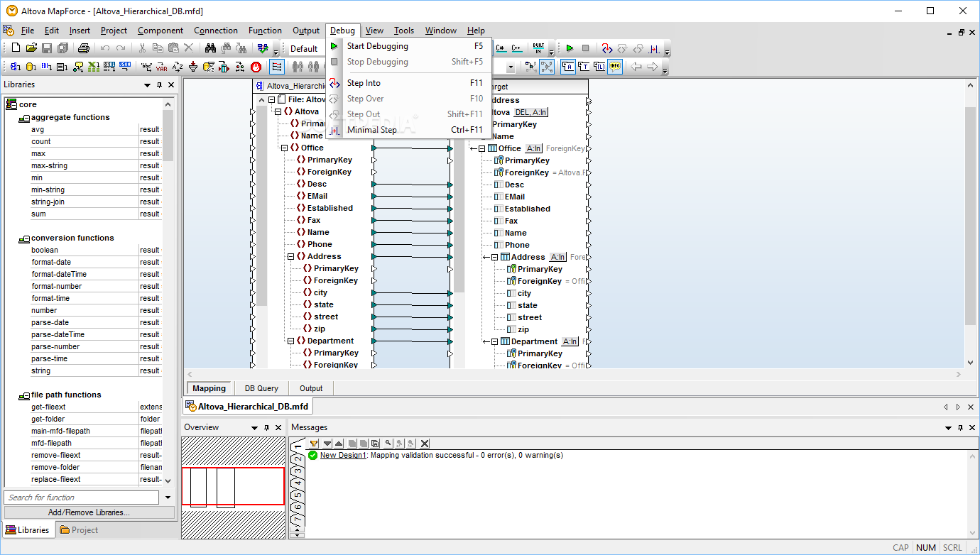Insert SQL-WHERE/ORDER component icon
This screenshot has width=980, height=555.
[209, 67]
